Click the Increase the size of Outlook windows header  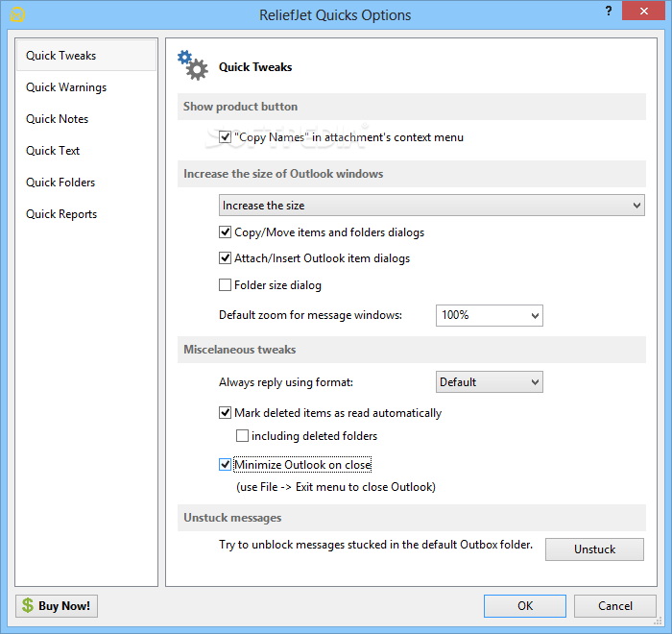coord(412,174)
